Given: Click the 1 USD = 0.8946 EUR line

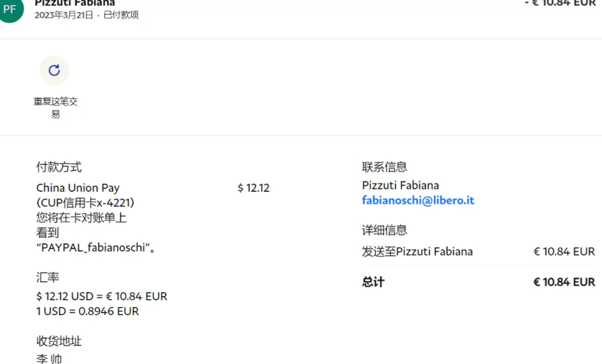Looking at the screenshot, I should tap(87, 311).
